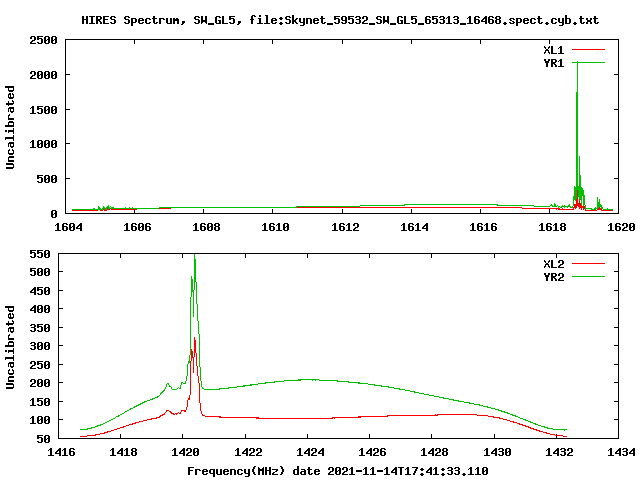Click the Frequency(MHz) date axis label

click(338, 471)
